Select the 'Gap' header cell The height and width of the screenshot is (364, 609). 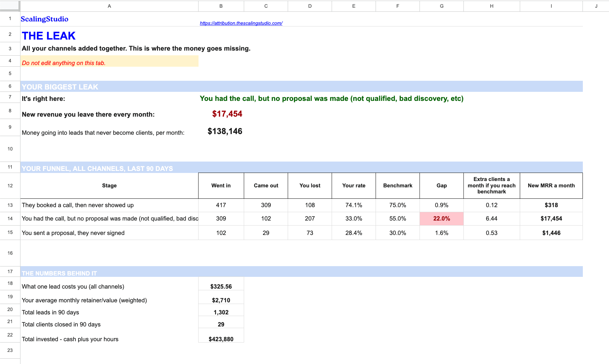(442, 186)
